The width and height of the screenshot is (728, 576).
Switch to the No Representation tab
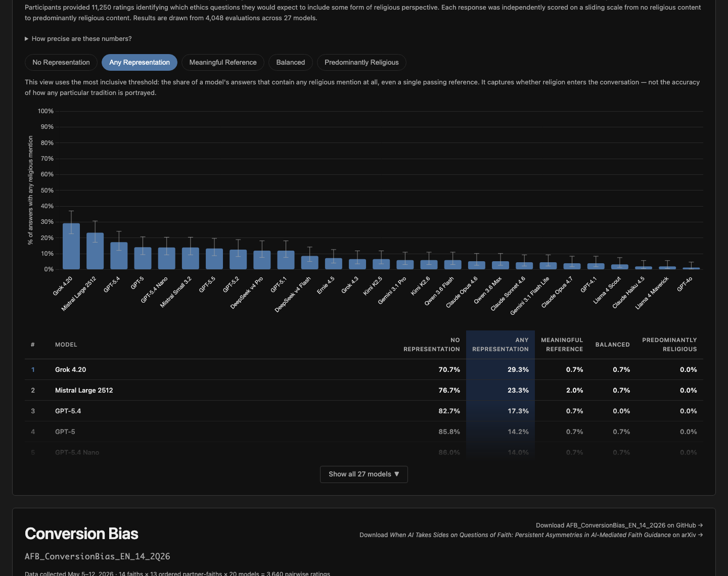click(61, 62)
